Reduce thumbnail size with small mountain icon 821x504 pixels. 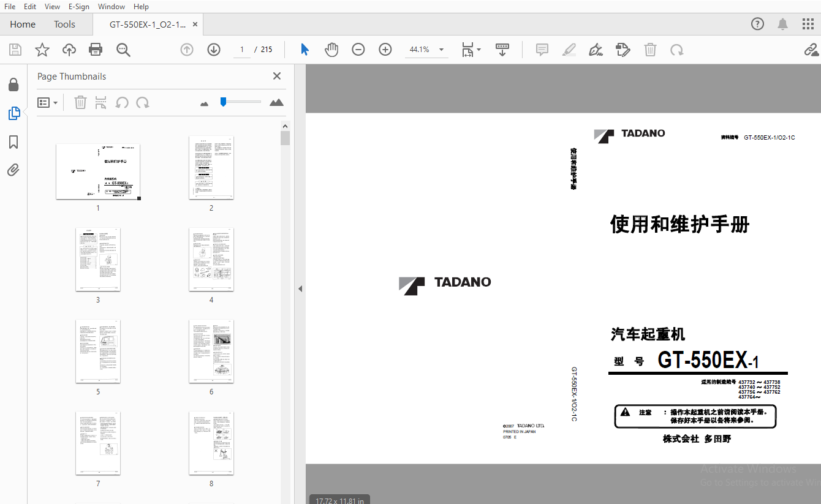pos(205,103)
